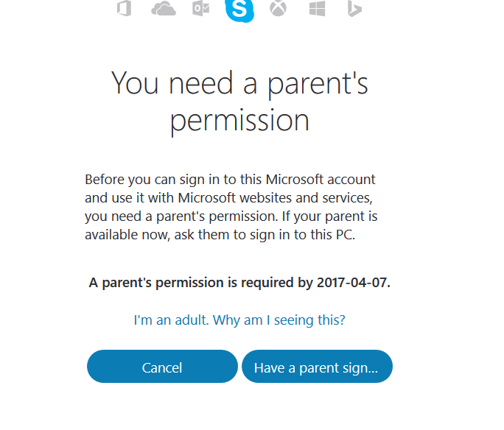Click the "Before you can sign in" paragraph
The image size is (504, 430).
tap(231, 207)
